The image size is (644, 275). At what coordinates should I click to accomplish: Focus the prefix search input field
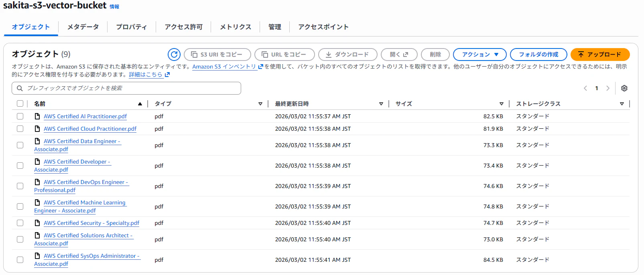pyautogui.click(x=126, y=88)
